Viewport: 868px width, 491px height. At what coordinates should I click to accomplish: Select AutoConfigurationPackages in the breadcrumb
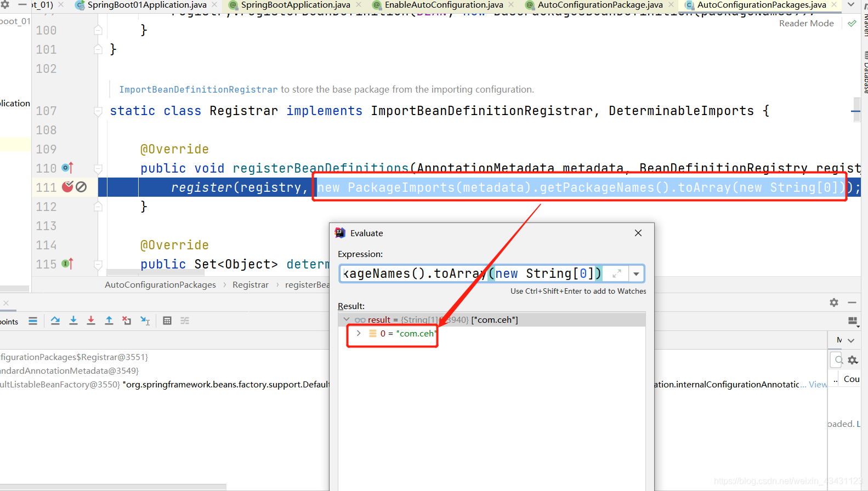[160, 285]
